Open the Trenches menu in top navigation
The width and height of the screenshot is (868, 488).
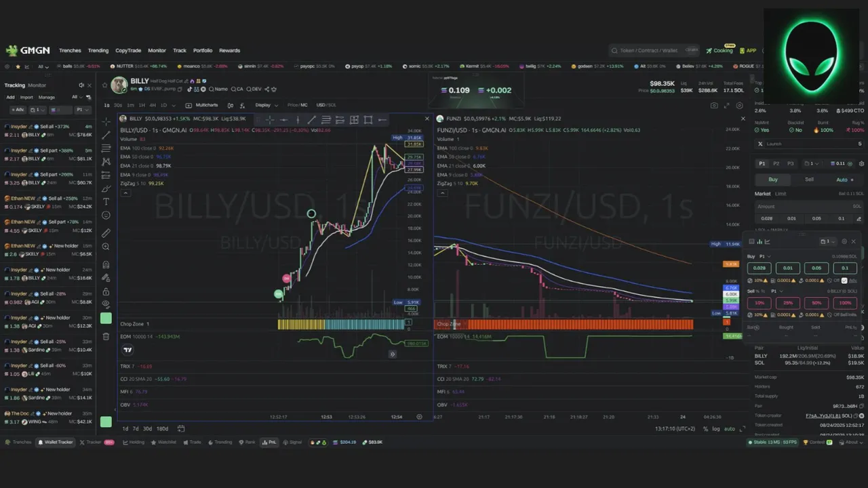point(70,50)
